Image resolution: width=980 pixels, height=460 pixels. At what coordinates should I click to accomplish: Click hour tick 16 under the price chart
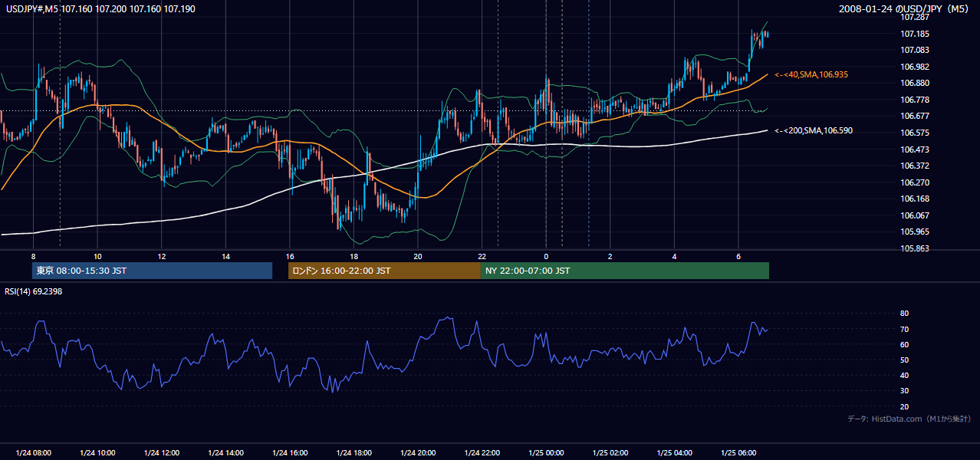tap(290, 256)
